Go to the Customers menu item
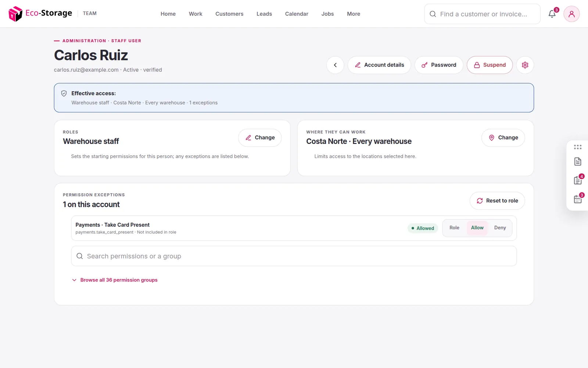Screen dimensions: 588x368 coord(229,14)
